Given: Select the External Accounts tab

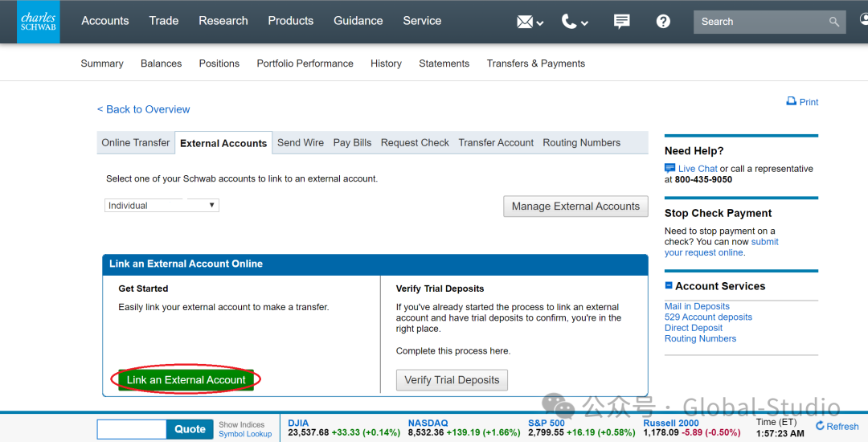Looking at the screenshot, I should 223,143.
